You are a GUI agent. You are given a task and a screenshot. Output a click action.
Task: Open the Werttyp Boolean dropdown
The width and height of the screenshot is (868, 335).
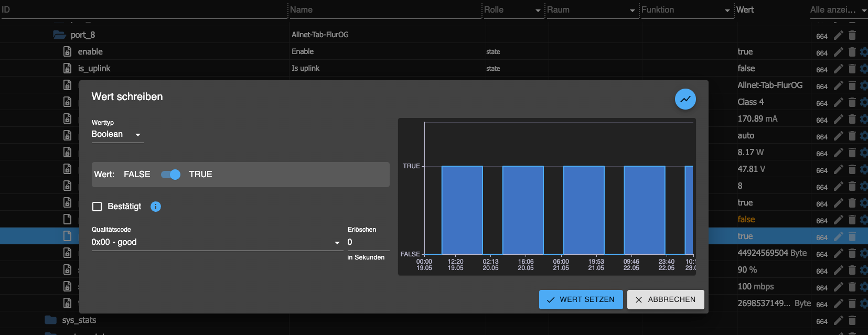[x=117, y=134]
